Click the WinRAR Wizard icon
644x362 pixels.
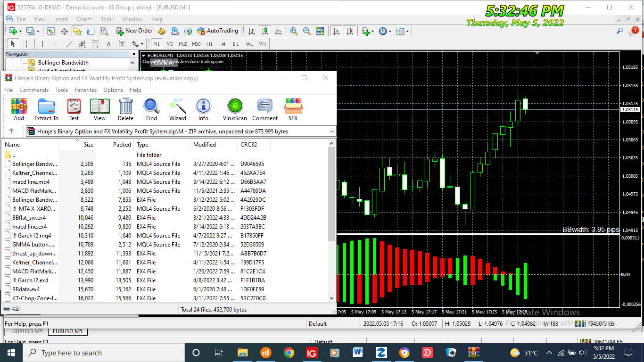click(178, 109)
